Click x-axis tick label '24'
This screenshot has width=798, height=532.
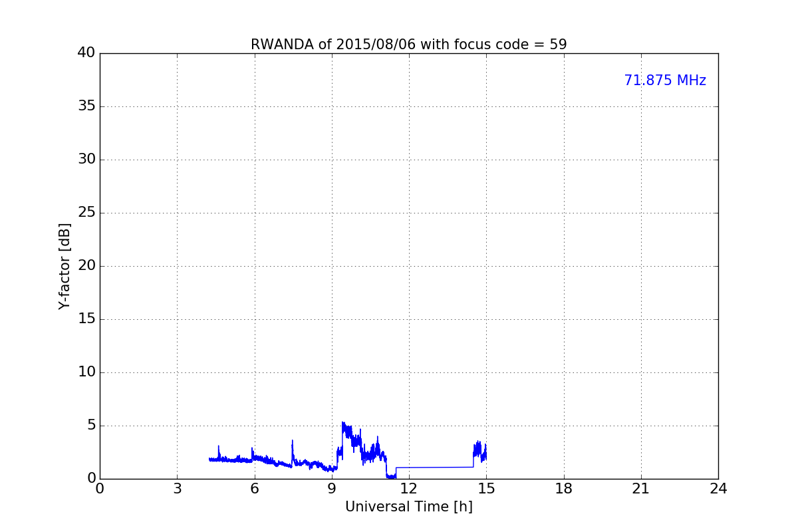tap(718, 489)
